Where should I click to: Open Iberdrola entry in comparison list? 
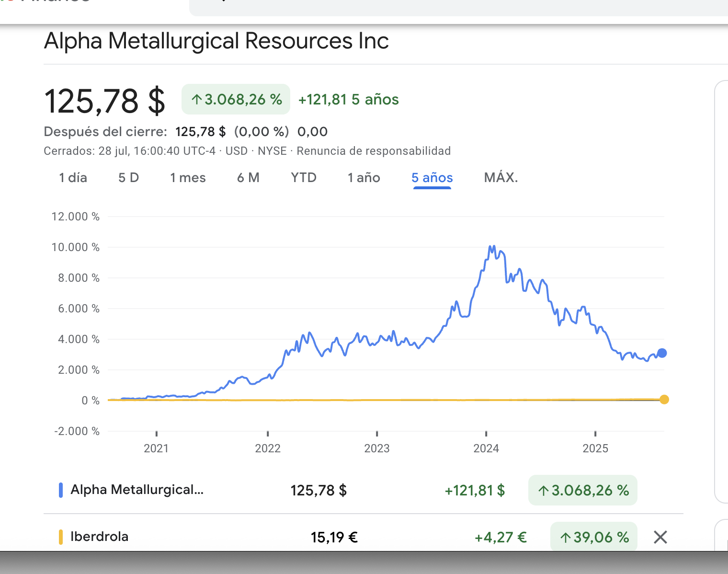point(99,537)
